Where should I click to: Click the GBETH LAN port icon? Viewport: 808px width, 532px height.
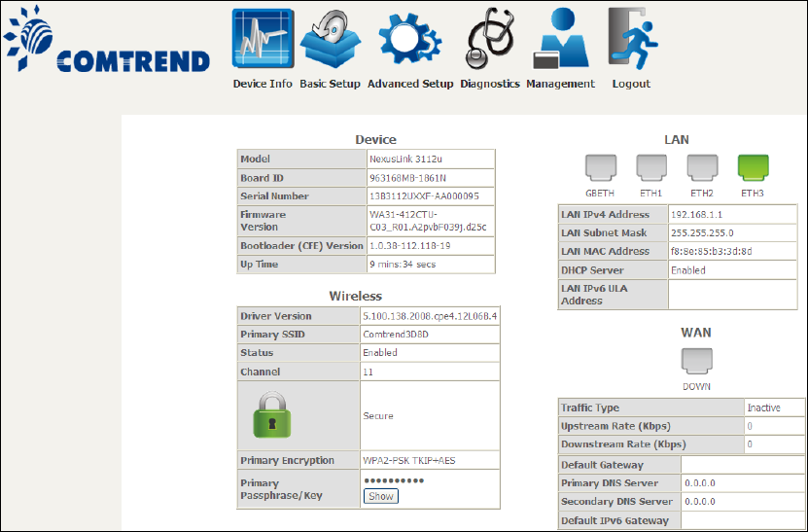(600, 168)
